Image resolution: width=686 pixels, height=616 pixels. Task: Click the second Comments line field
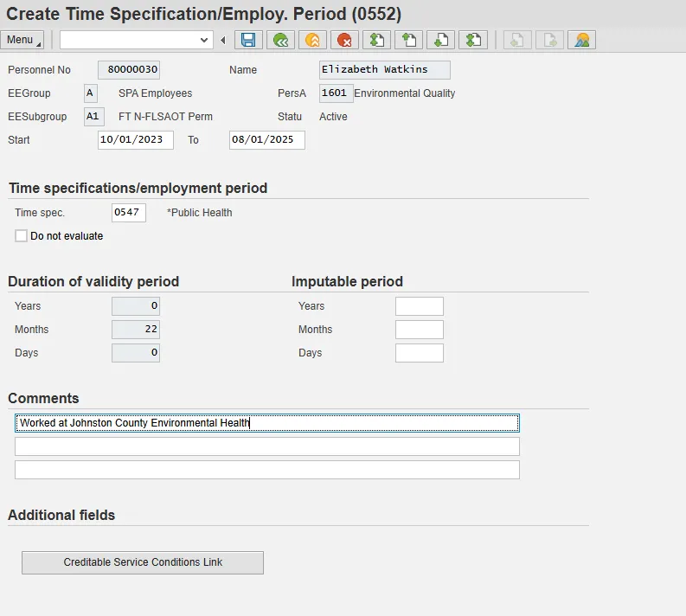(266, 446)
